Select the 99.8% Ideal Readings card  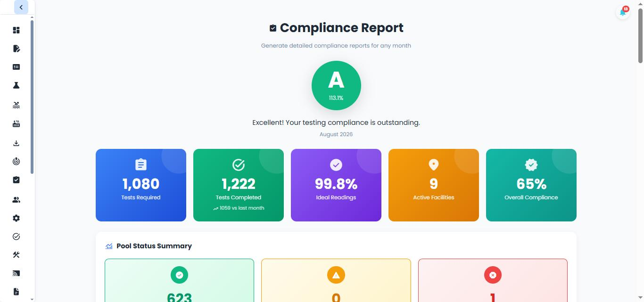(x=336, y=185)
